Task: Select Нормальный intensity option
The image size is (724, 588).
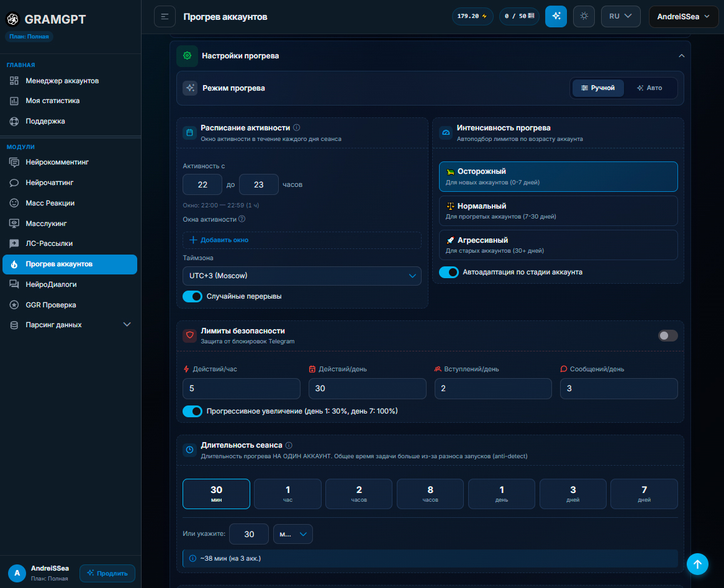Action: click(x=558, y=210)
